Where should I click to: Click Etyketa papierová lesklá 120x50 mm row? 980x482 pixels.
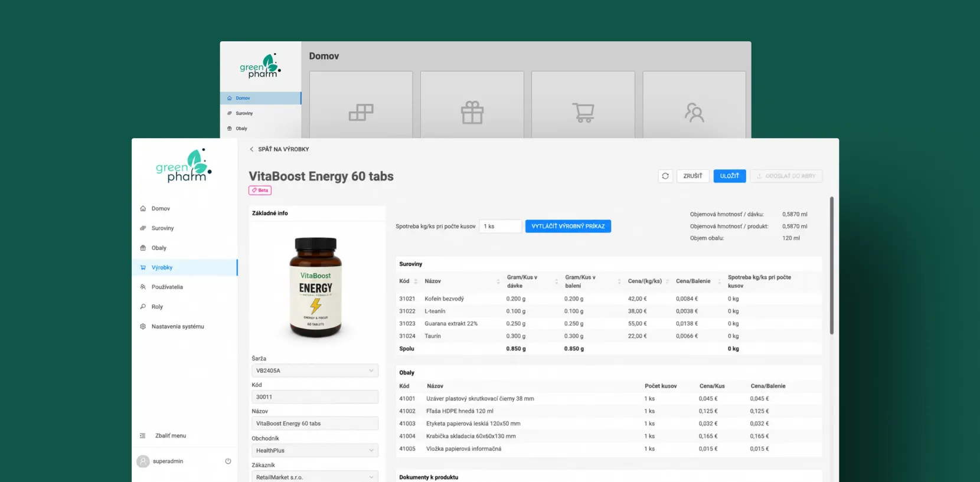(x=473, y=424)
